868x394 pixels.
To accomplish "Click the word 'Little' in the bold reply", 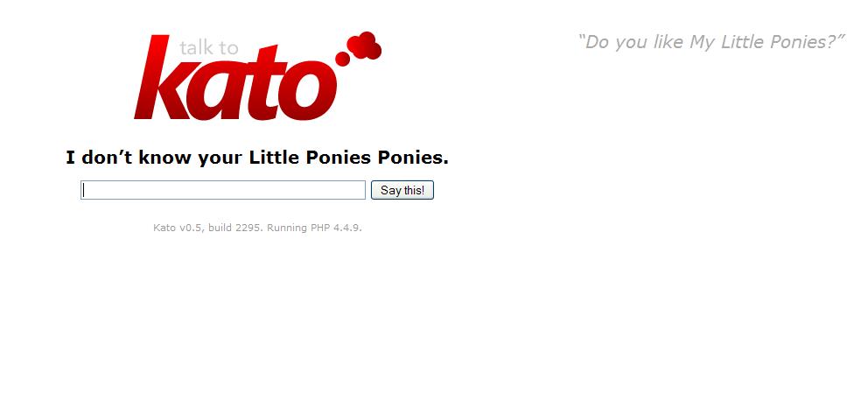I will click(x=274, y=158).
